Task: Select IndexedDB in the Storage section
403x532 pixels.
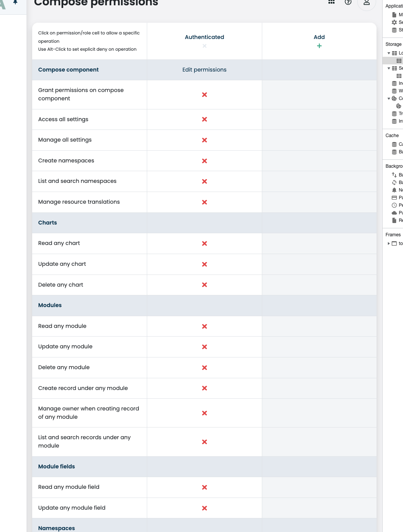Action: pos(395,83)
